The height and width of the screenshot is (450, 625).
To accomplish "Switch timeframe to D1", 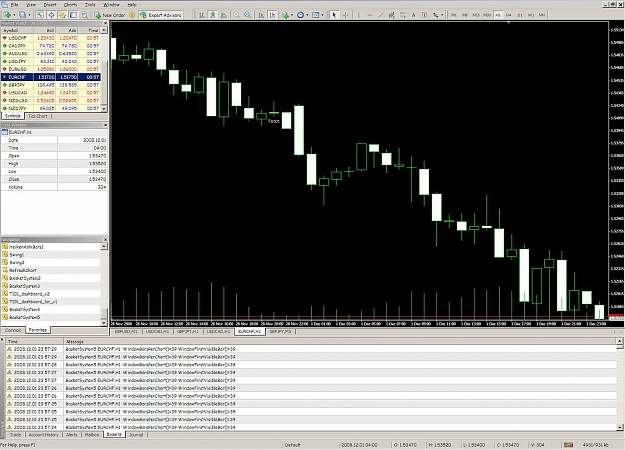I will [x=520, y=15].
